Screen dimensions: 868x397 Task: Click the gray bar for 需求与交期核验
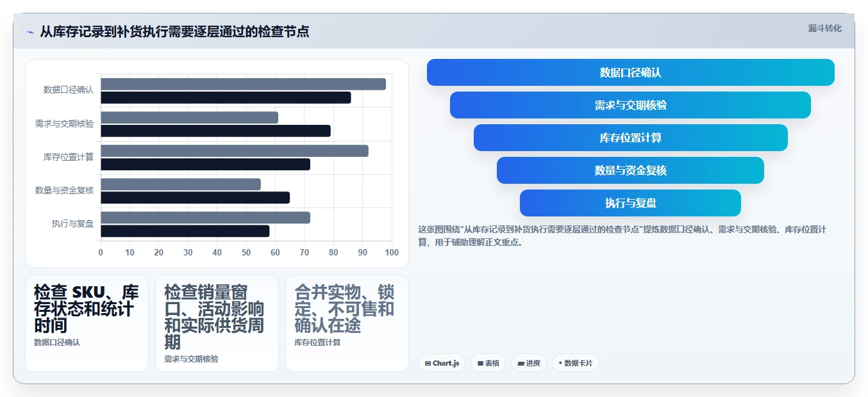click(x=189, y=117)
